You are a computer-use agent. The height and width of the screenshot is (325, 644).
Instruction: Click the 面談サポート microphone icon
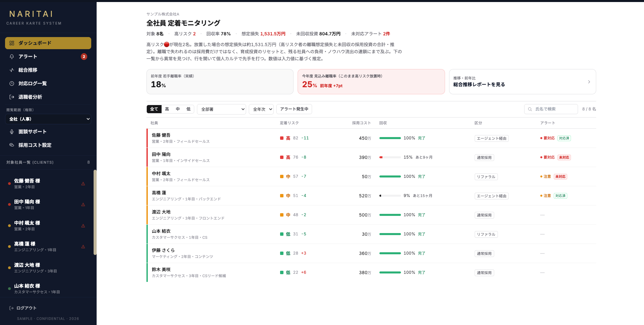[12, 132]
